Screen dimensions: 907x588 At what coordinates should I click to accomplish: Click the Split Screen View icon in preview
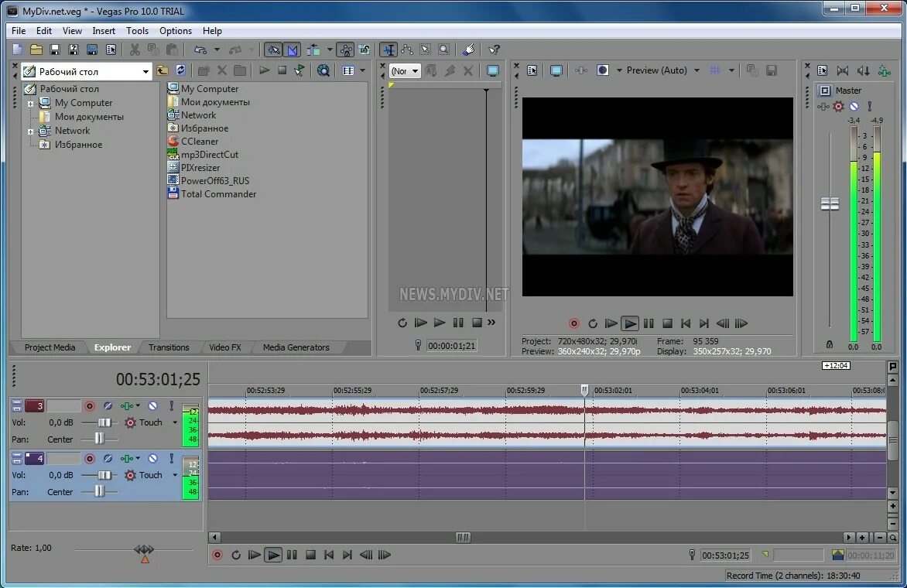pyautogui.click(x=603, y=70)
